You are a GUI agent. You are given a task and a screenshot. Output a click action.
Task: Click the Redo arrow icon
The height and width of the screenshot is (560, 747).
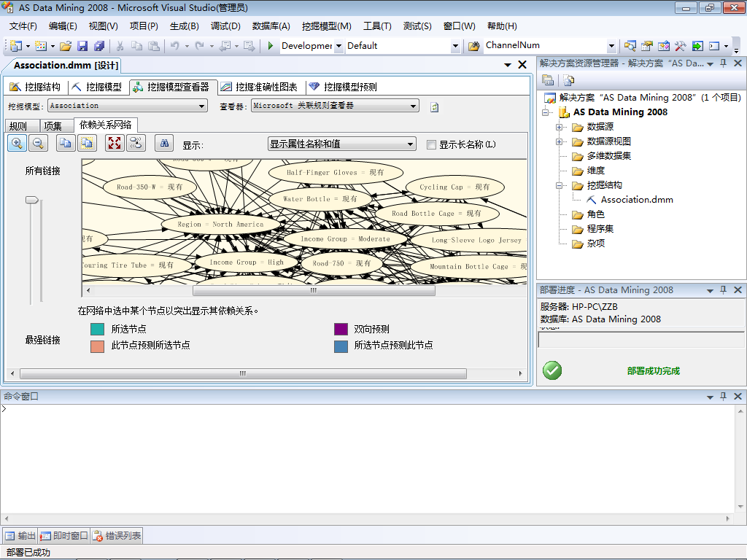click(200, 46)
